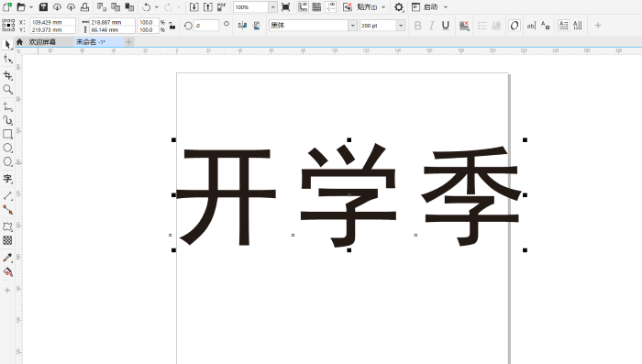Expand the Undo history dropdown
The image size is (642, 364).
click(157, 7)
